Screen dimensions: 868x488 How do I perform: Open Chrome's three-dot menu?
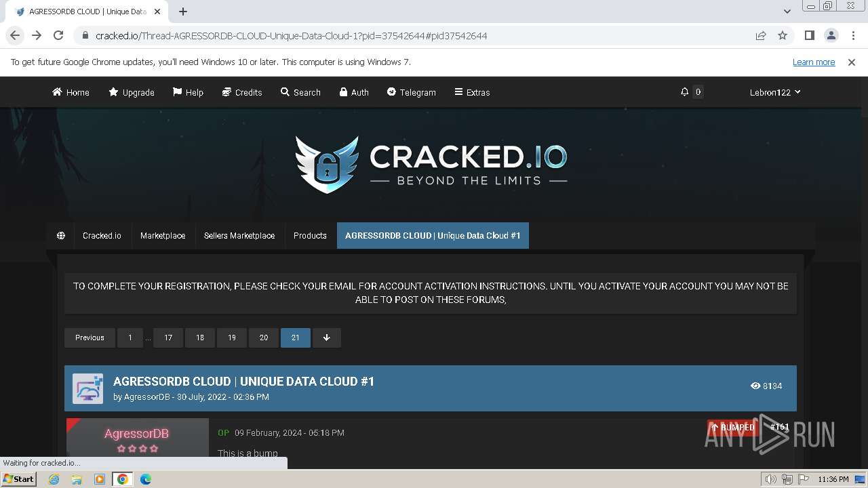click(852, 35)
